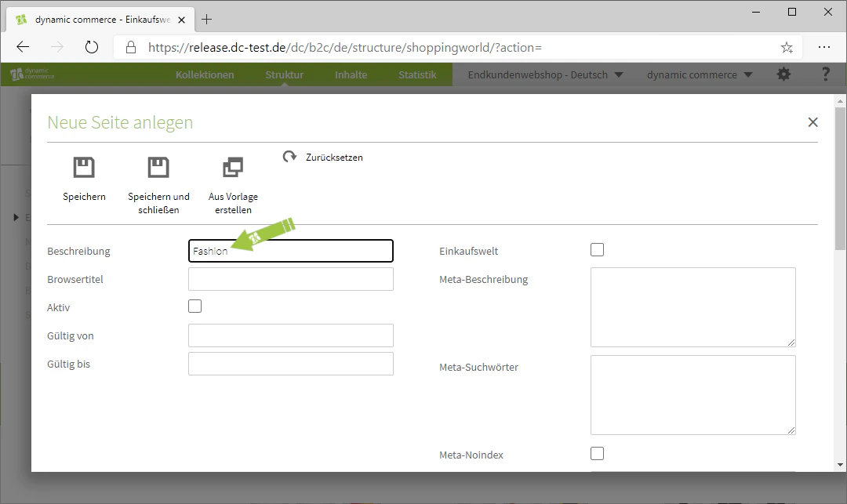The height and width of the screenshot is (504, 847).
Task: Close the dynamic commerce browser tab
Action: click(181, 20)
